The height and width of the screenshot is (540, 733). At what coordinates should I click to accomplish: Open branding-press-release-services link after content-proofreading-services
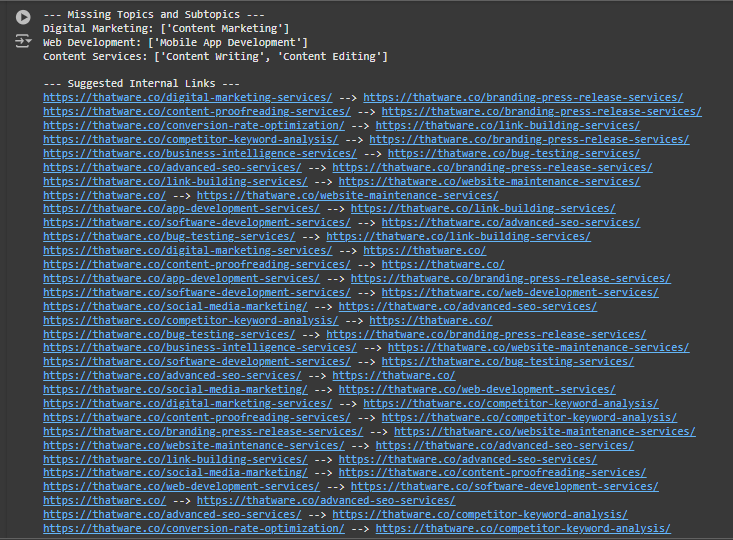tap(541, 112)
